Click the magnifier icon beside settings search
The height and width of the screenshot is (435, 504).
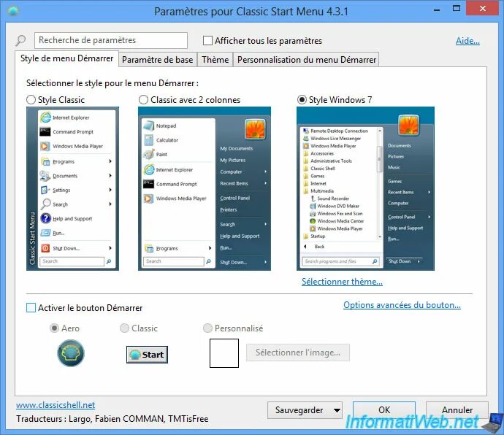point(21,40)
